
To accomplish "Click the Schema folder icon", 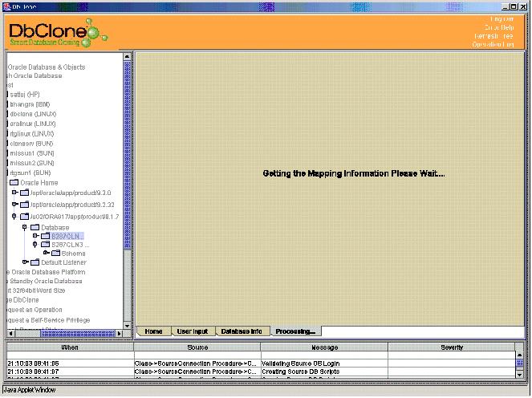I will click(55, 253).
